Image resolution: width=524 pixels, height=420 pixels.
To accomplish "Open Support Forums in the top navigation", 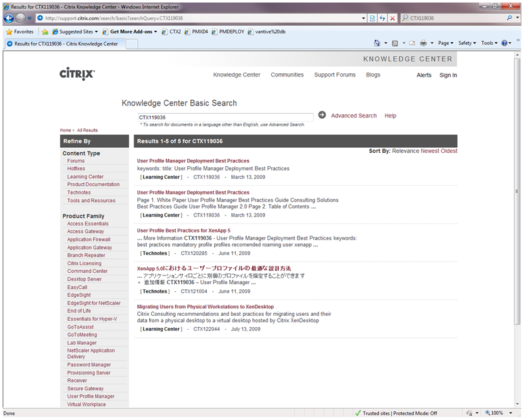I will tap(334, 75).
